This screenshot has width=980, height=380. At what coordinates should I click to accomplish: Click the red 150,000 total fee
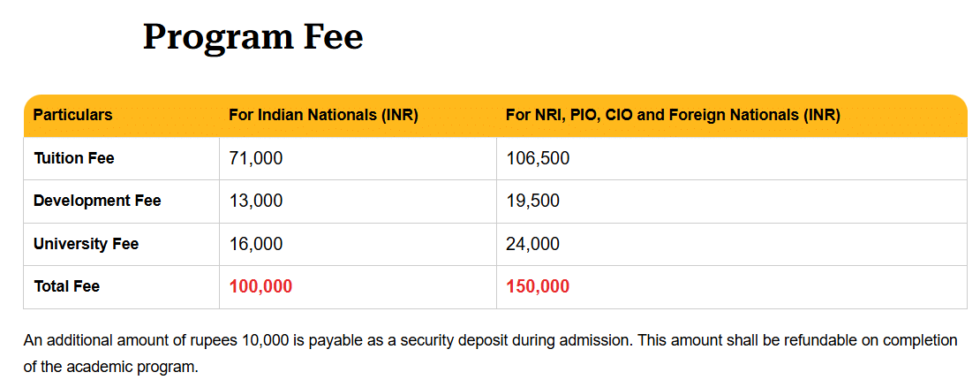(538, 286)
